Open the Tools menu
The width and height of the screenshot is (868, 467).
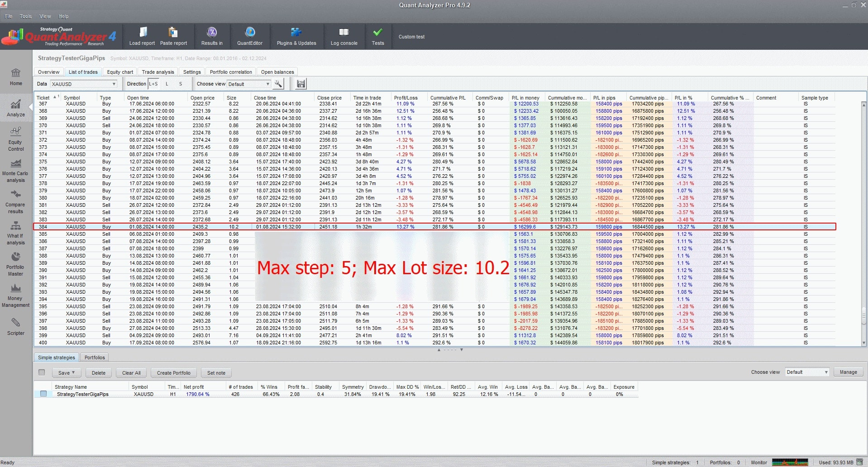26,16
